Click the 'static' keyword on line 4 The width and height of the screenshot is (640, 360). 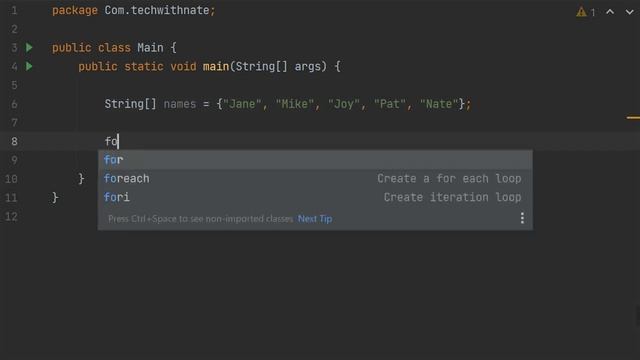pos(144,66)
